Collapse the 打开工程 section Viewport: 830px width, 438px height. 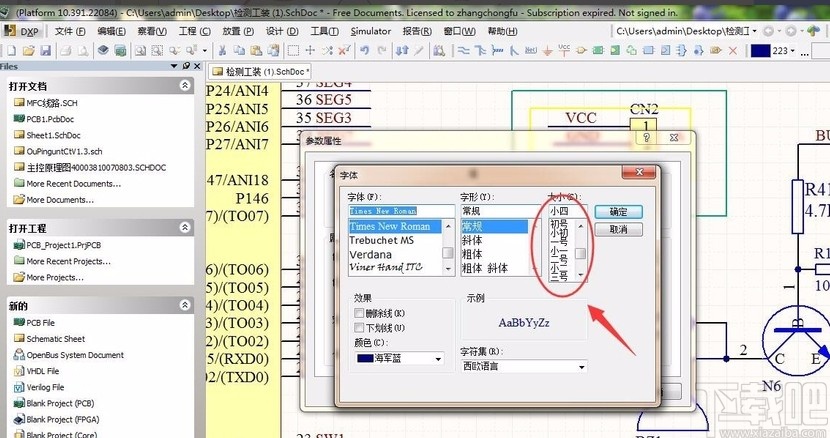tap(185, 227)
